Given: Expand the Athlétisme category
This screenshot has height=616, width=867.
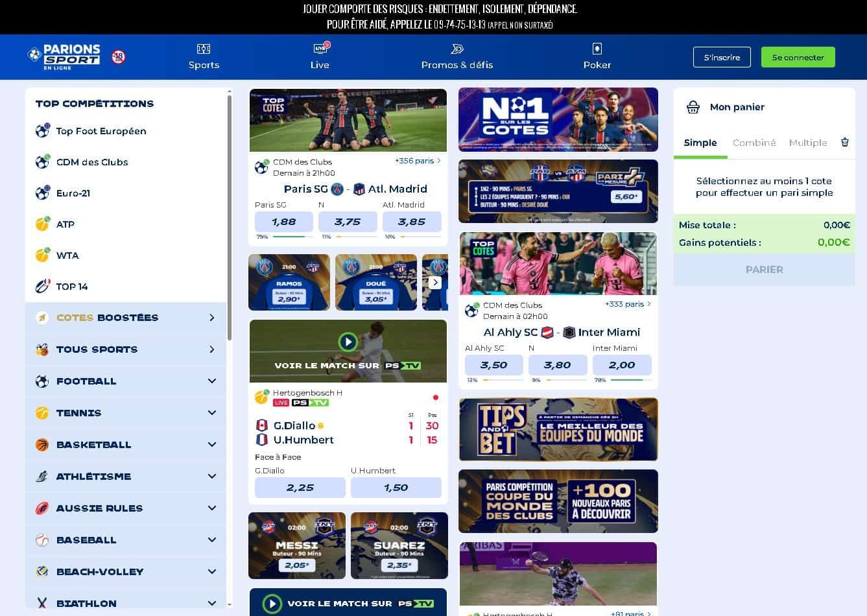Looking at the screenshot, I should click(x=212, y=477).
